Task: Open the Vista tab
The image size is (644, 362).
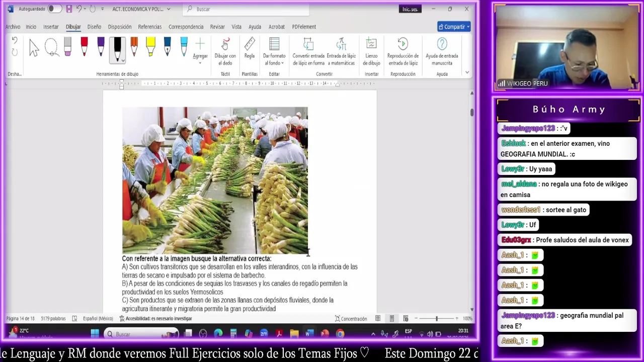Action: pyautogui.click(x=236, y=27)
